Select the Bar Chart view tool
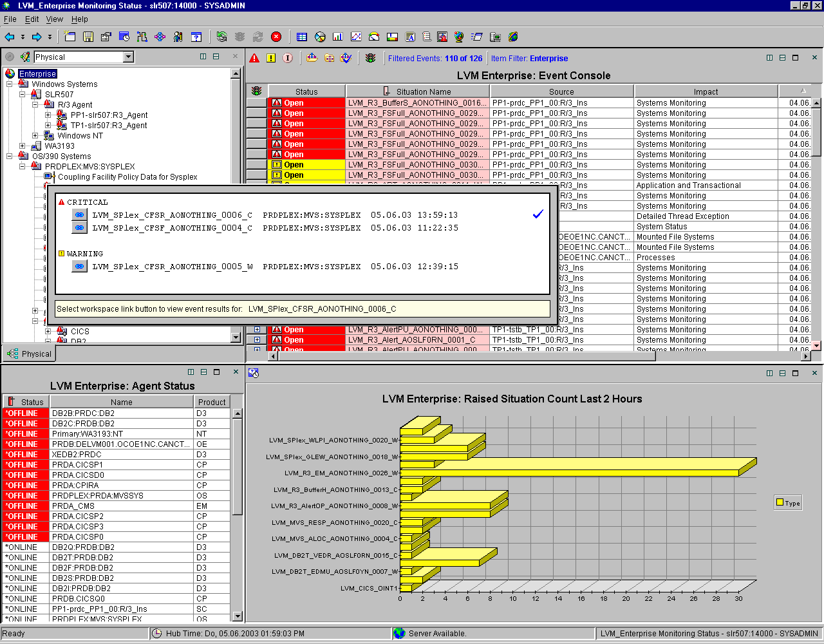The image size is (824, 644). point(338,37)
